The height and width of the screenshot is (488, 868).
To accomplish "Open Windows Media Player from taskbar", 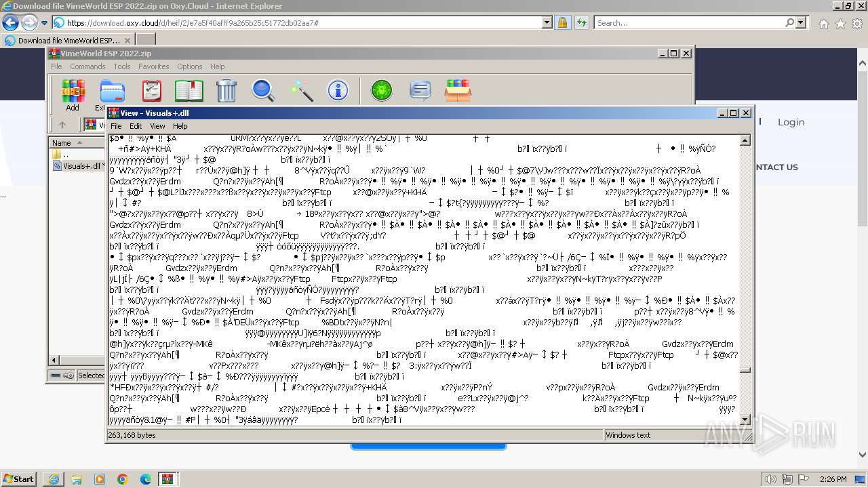I will (100, 479).
